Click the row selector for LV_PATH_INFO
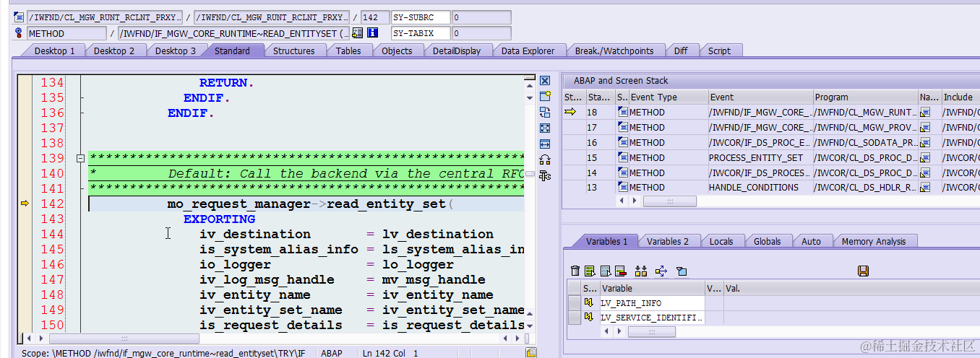The width and height of the screenshot is (980, 358). [x=574, y=303]
